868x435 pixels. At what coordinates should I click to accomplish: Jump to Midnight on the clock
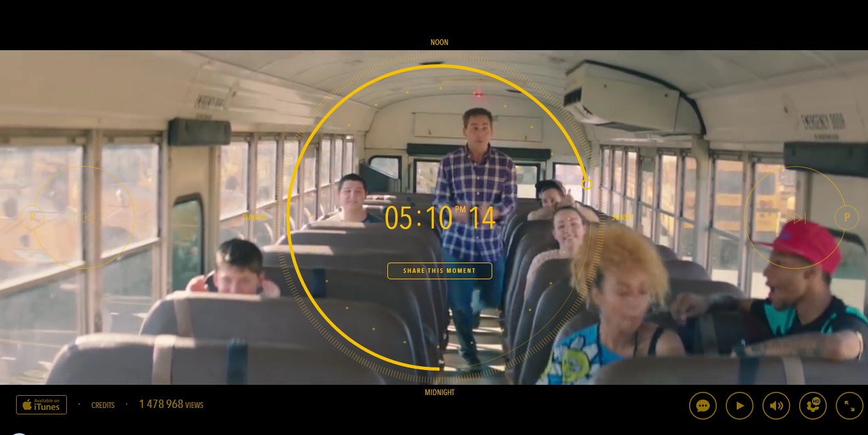point(439,393)
